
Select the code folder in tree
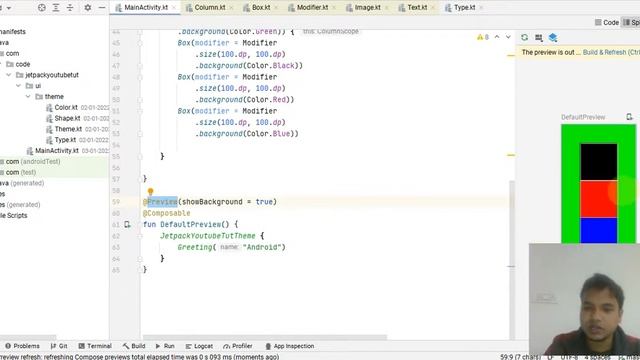tap(22, 64)
